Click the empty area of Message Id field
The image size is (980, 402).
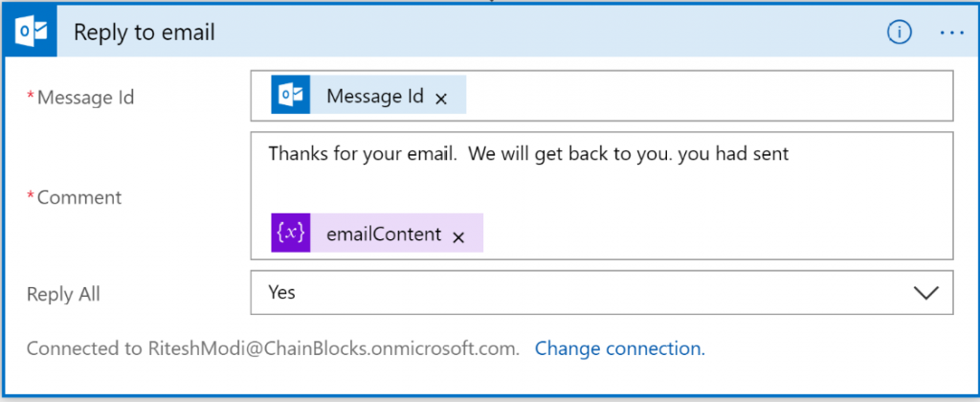(708, 96)
